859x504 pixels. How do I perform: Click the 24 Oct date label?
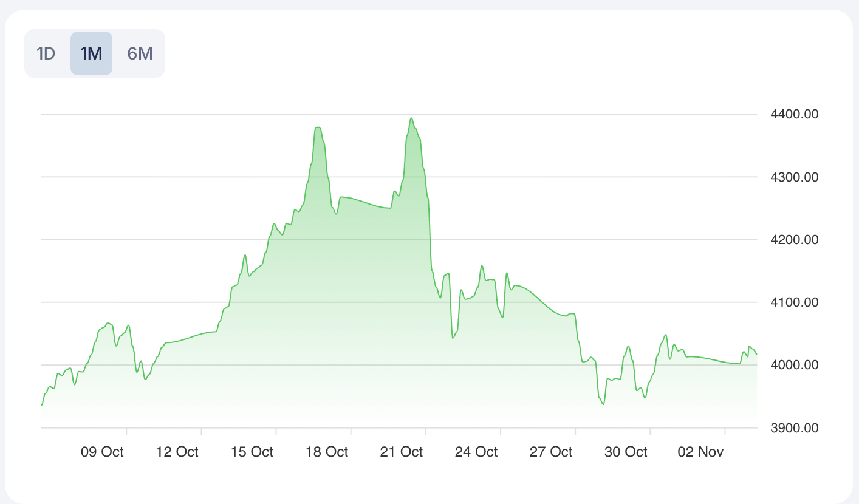[x=476, y=452]
